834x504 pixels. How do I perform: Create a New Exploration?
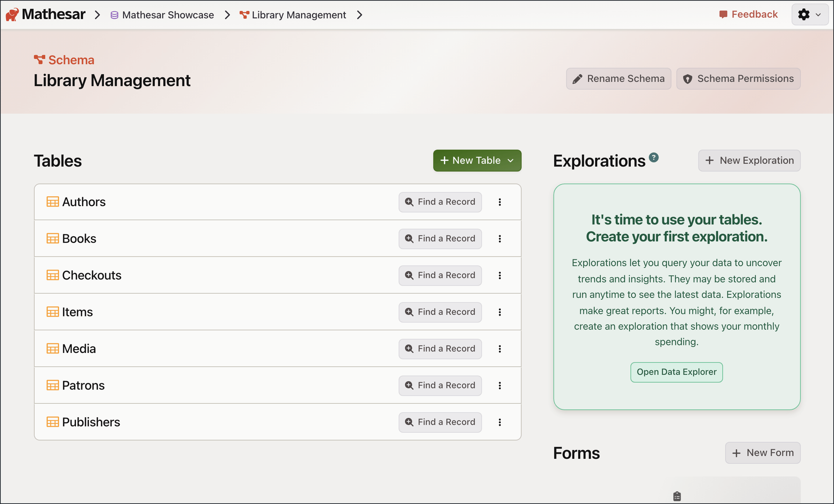click(x=749, y=161)
